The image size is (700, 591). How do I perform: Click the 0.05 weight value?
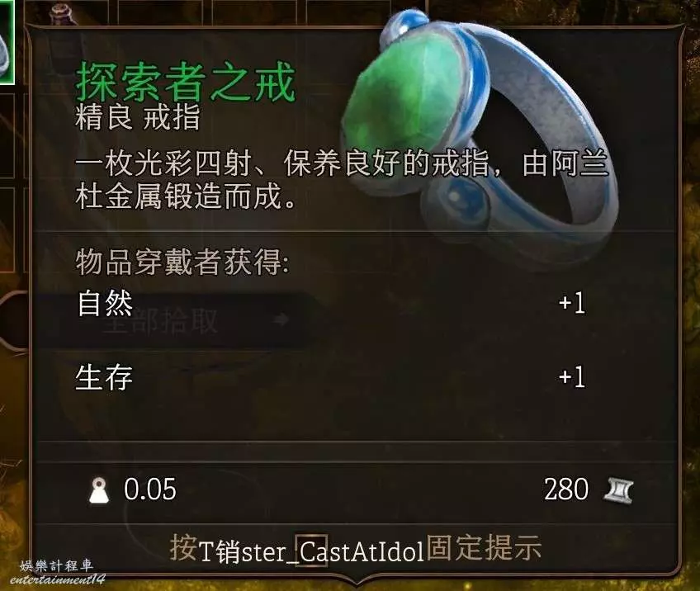tap(150, 489)
